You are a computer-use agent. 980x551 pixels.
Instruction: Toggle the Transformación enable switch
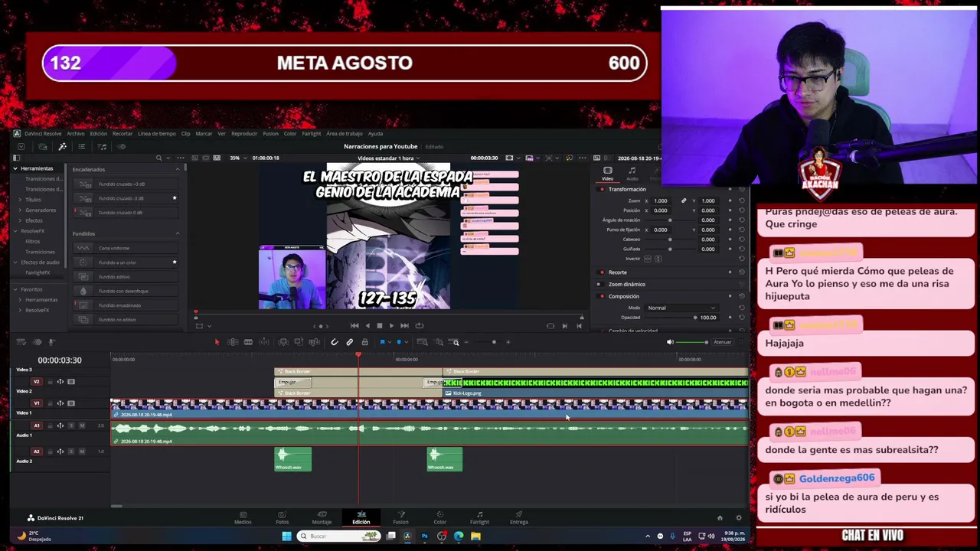coord(602,189)
